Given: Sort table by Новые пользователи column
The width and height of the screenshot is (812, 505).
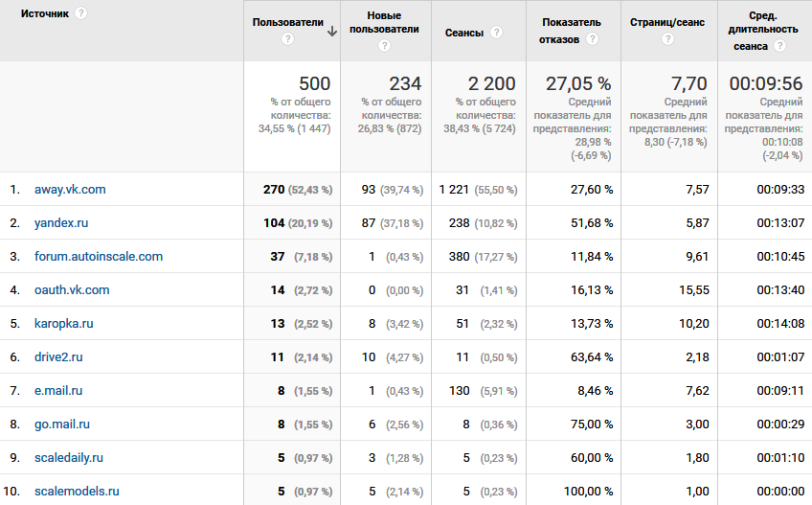Looking at the screenshot, I should (384, 23).
